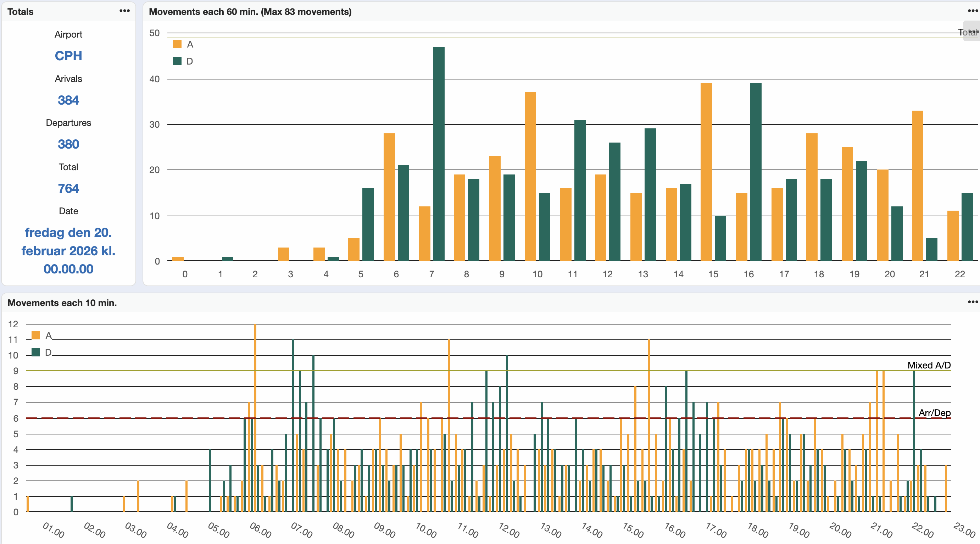
Task: Click the arrivals bar for hour 15
Action: click(x=706, y=172)
